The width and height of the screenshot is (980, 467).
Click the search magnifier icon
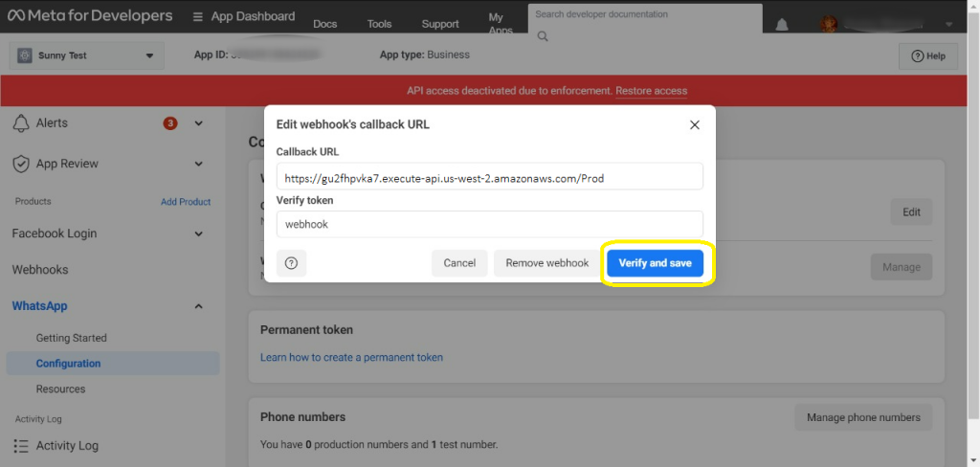point(543,36)
